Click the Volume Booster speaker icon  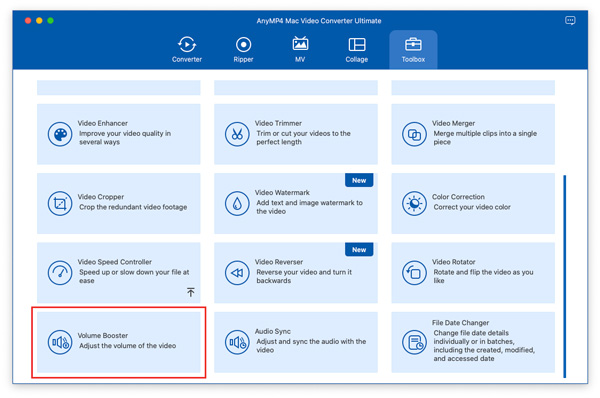pyautogui.click(x=60, y=342)
